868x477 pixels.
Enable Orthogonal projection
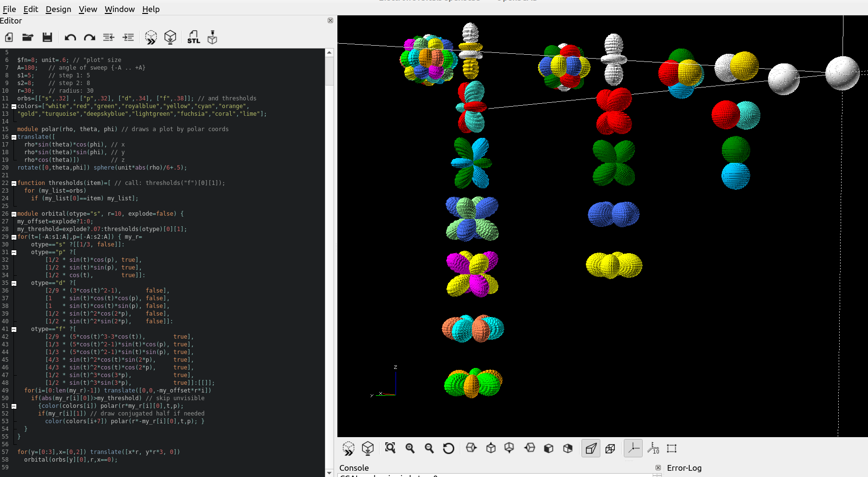610,449
